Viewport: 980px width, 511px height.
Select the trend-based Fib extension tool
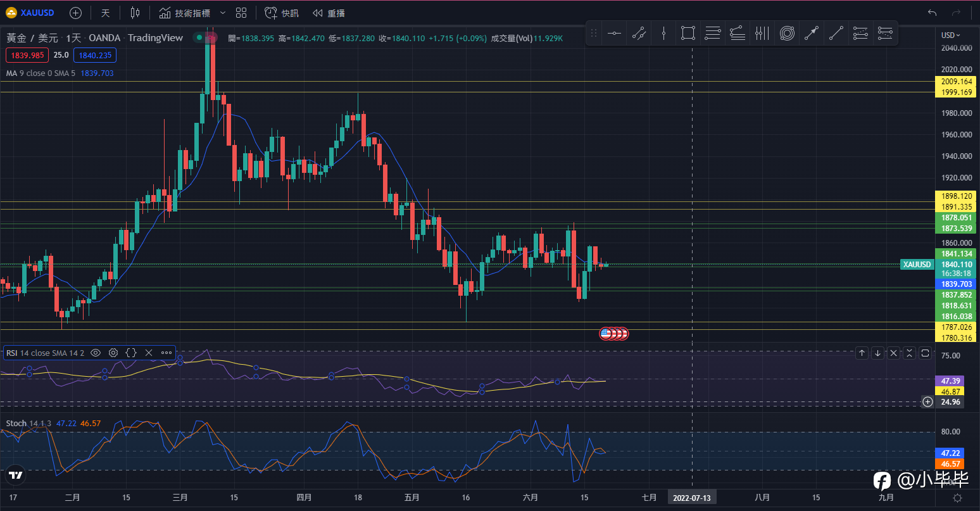[738, 33]
